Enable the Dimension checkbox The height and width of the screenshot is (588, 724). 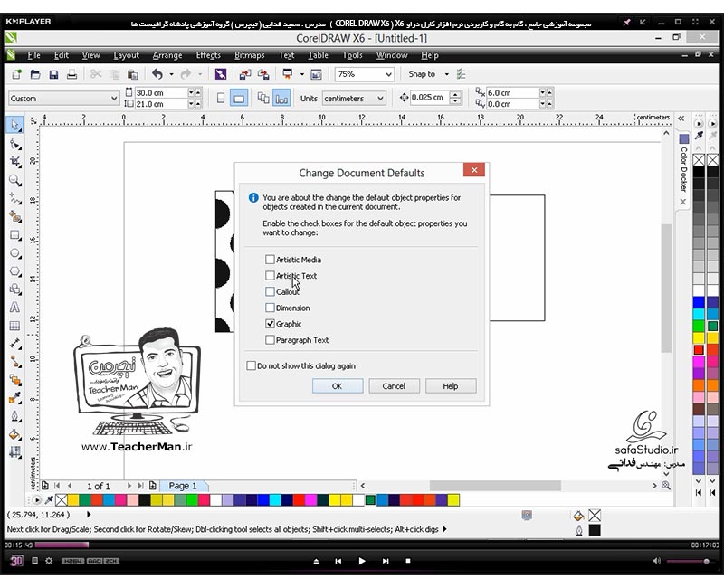tap(270, 308)
